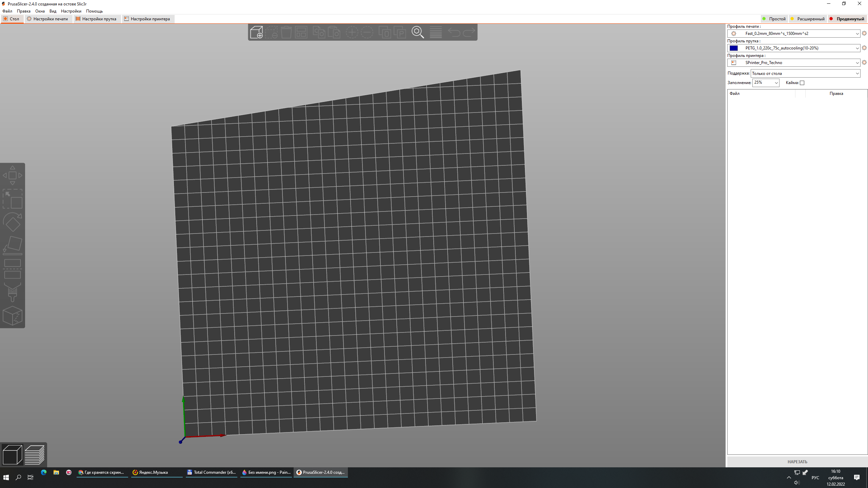The image size is (868, 488).
Task: Switch to layers preview view icon
Action: point(35,455)
